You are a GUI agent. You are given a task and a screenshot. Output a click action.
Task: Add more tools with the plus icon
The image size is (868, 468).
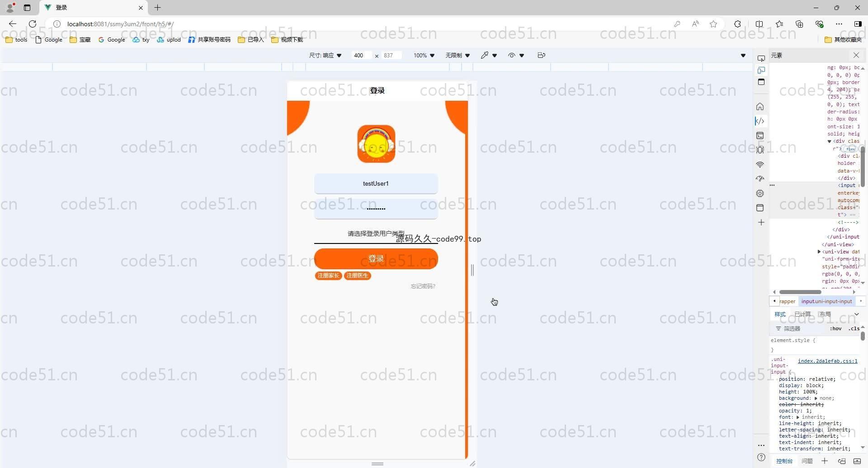(x=761, y=222)
